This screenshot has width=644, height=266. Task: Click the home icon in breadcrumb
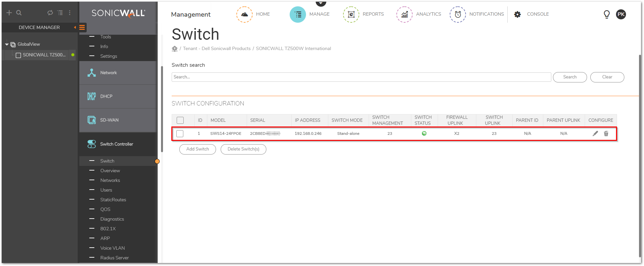(x=175, y=49)
